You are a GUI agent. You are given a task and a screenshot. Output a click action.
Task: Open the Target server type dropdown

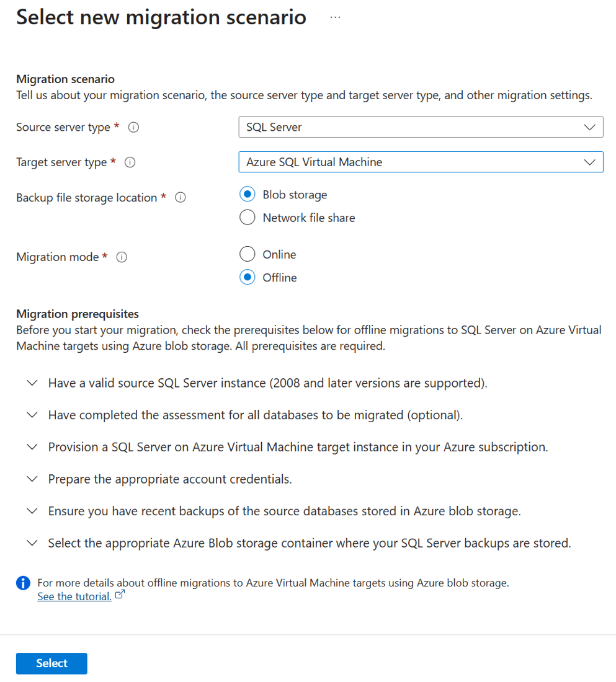tap(421, 162)
